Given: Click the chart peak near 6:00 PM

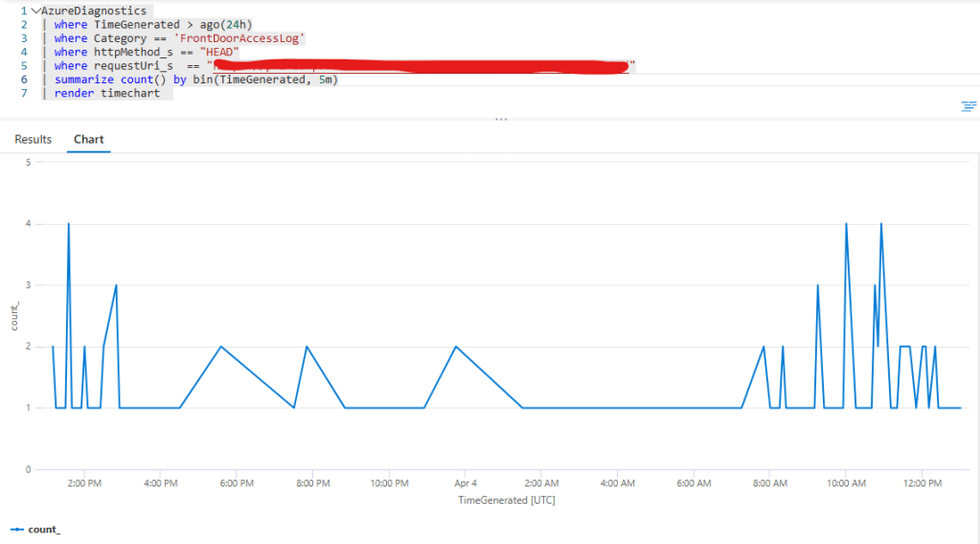Looking at the screenshot, I should pos(221,347).
